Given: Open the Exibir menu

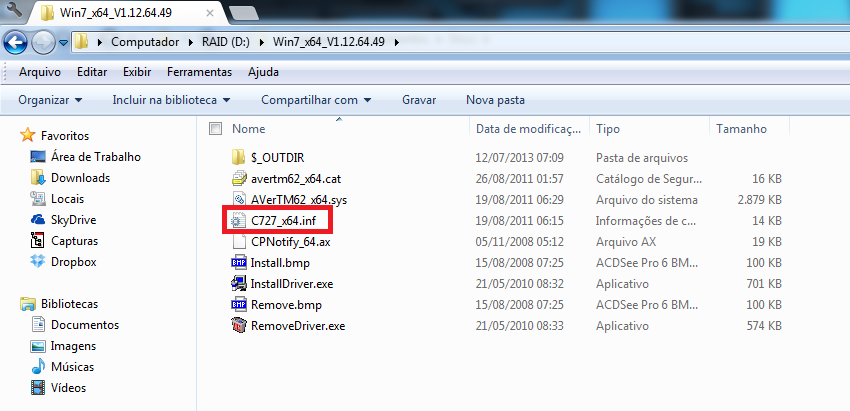Looking at the screenshot, I should click(137, 72).
